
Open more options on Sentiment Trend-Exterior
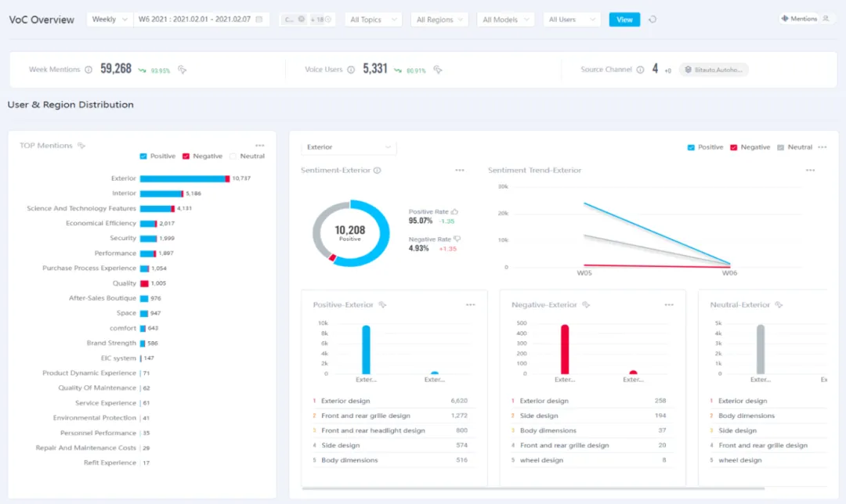coord(811,170)
